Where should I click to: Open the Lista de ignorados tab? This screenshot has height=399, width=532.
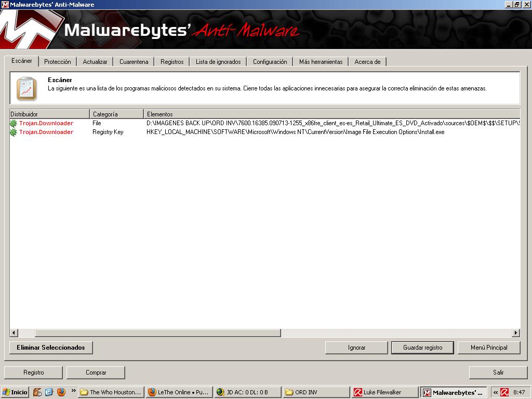click(218, 62)
